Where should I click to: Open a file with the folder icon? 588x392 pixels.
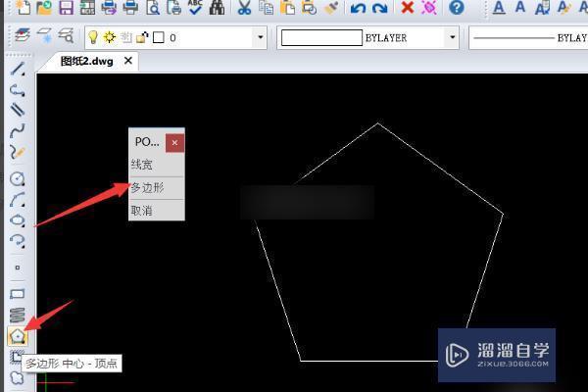[44, 7]
